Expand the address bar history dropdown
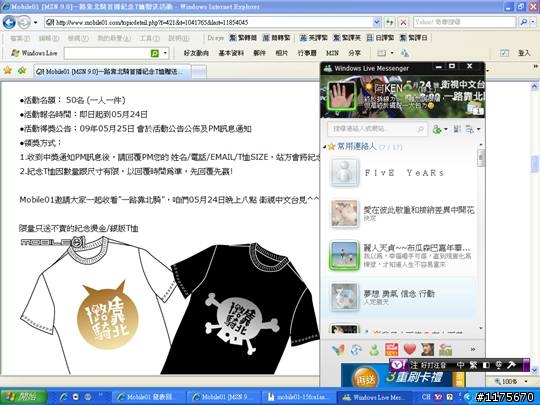Image resolution: width=540 pixels, height=405 pixels. (377, 23)
